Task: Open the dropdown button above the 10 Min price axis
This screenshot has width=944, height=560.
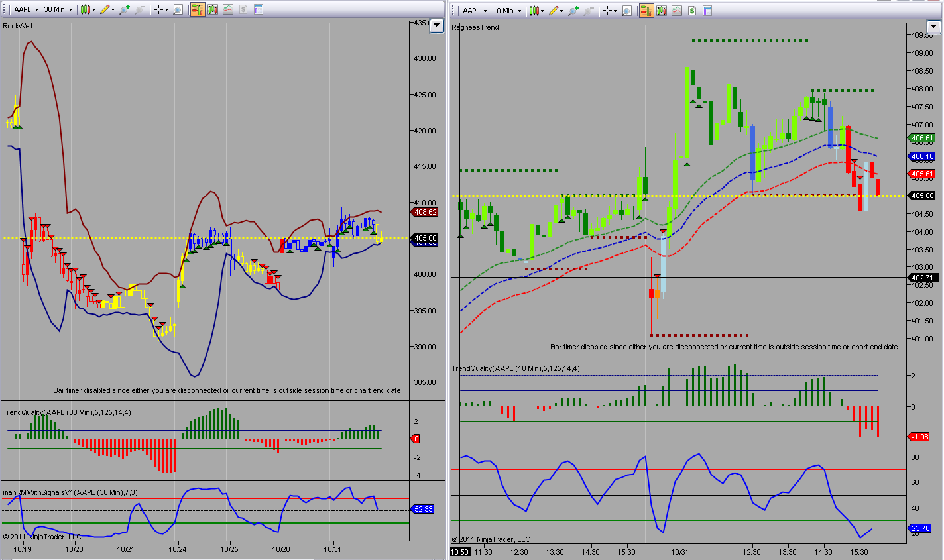Action: click(933, 27)
